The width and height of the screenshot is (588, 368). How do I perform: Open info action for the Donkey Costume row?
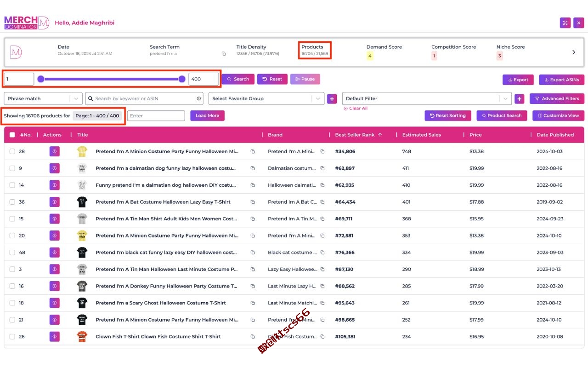(55, 286)
